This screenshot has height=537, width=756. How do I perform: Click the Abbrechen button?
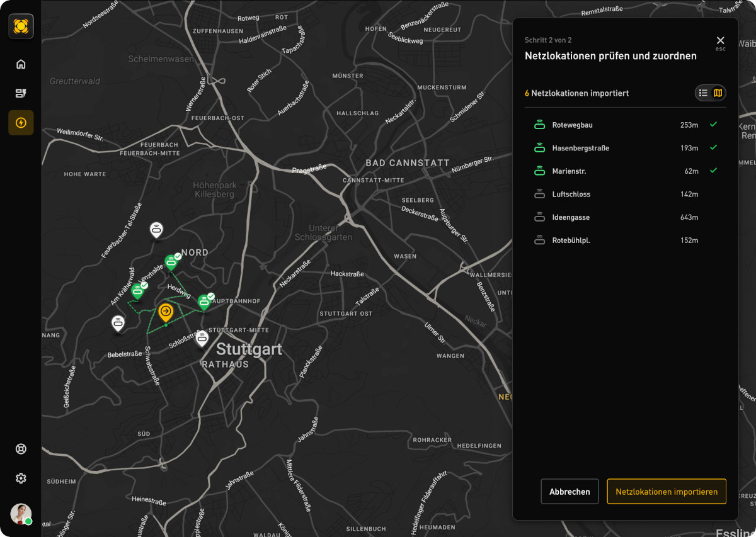coord(570,492)
